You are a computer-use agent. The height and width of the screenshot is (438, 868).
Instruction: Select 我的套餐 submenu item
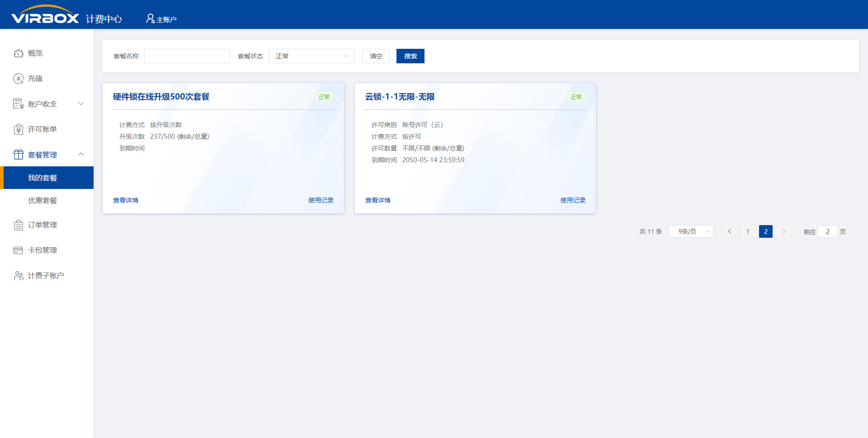coord(47,178)
